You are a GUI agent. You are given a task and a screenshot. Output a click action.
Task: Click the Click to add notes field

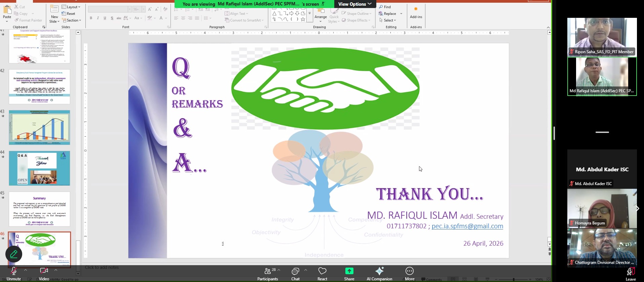point(102,267)
